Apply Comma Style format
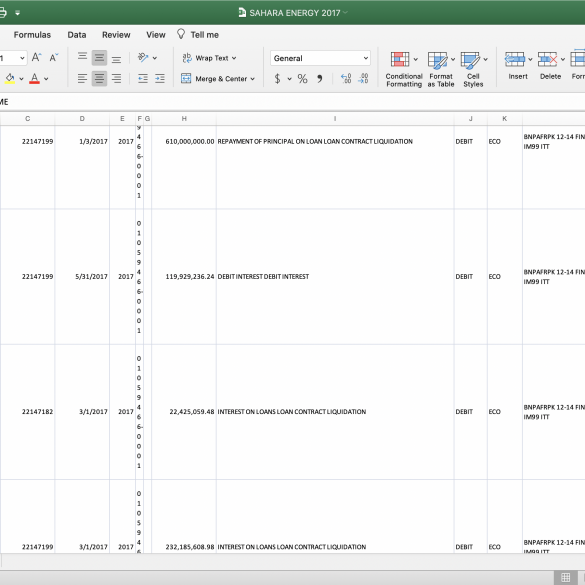Screen dimensions: 585x585 (319, 78)
